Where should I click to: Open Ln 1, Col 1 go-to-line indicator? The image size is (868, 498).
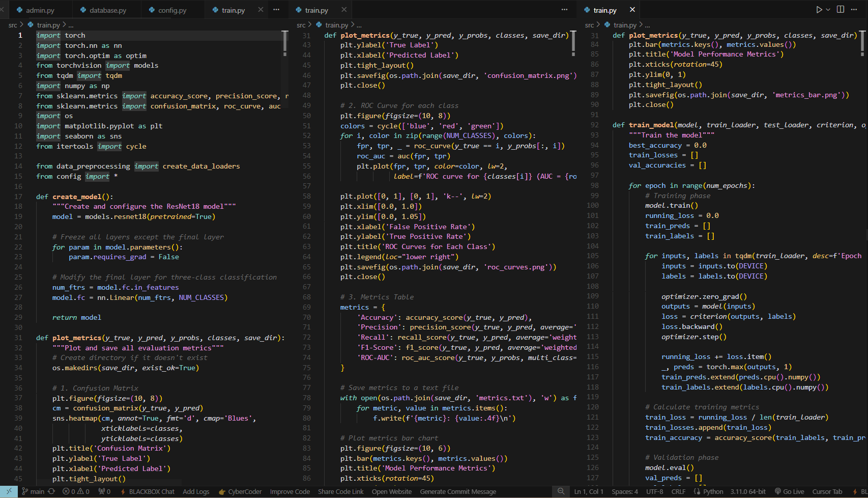(x=589, y=491)
